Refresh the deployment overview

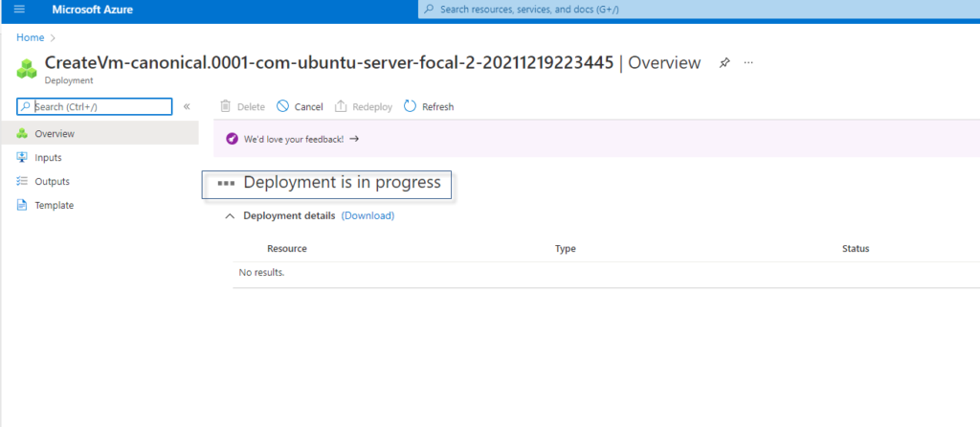click(x=429, y=107)
